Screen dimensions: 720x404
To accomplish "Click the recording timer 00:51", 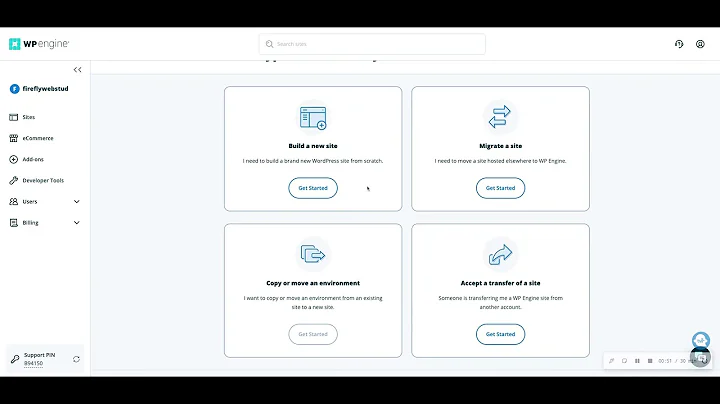I will 665,361.
